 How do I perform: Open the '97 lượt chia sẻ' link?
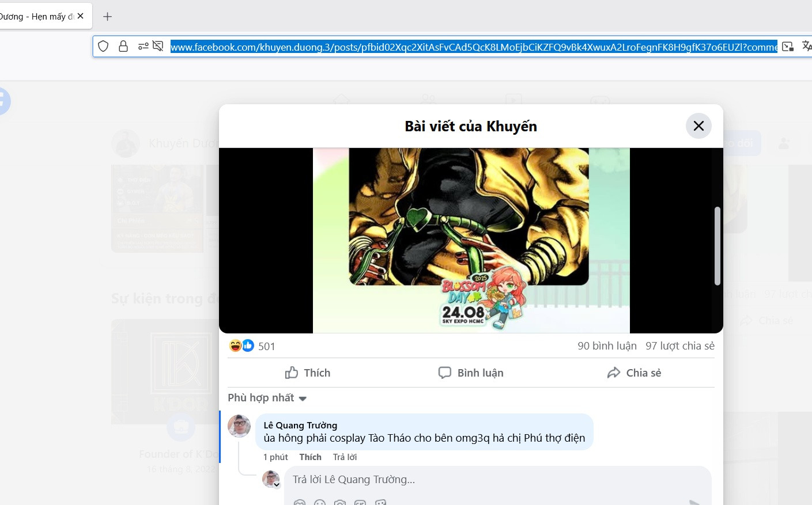680,346
